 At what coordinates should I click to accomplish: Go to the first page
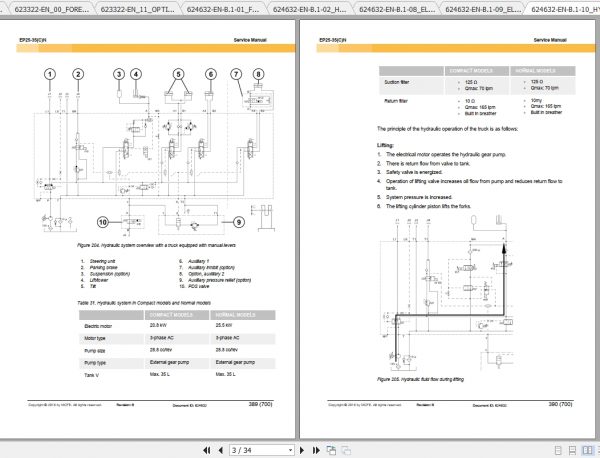point(207,450)
